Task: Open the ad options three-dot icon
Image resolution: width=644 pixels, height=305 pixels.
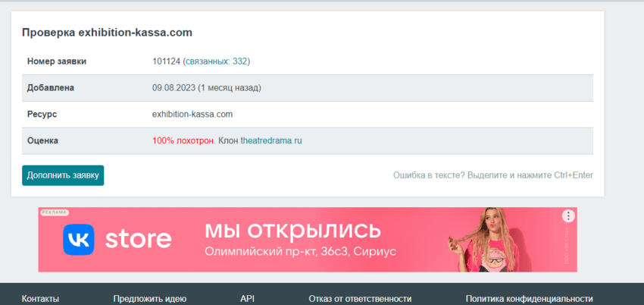Action: point(568,215)
